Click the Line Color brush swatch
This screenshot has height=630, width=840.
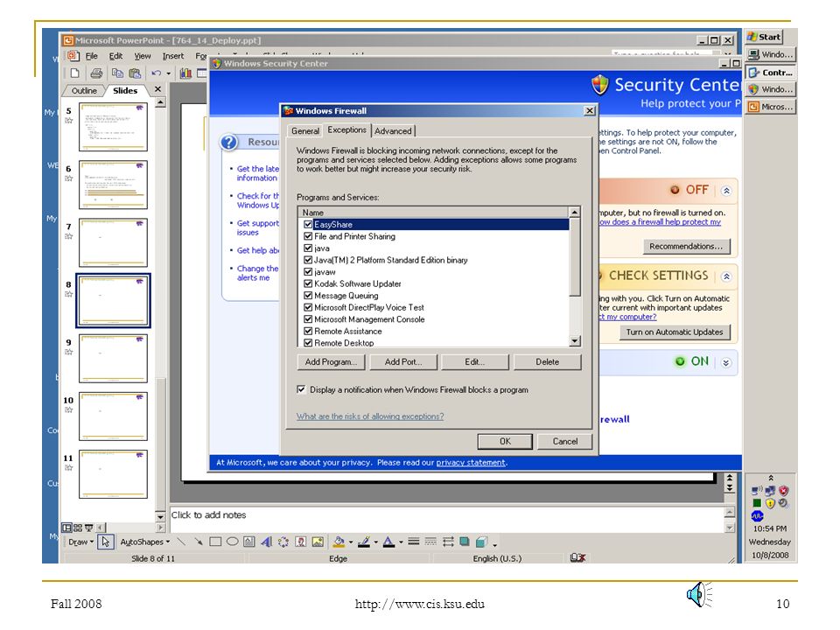click(x=364, y=542)
